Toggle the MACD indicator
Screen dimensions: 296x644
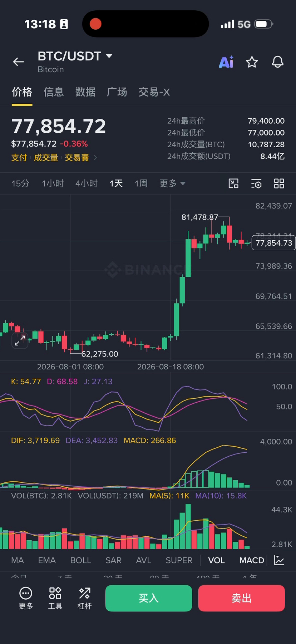click(252, 560)
